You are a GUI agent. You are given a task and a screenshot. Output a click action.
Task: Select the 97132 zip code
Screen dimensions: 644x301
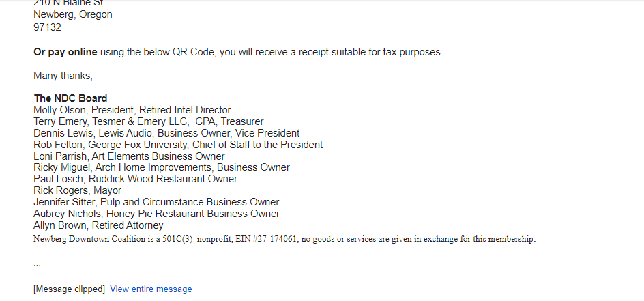click(47, 27)
